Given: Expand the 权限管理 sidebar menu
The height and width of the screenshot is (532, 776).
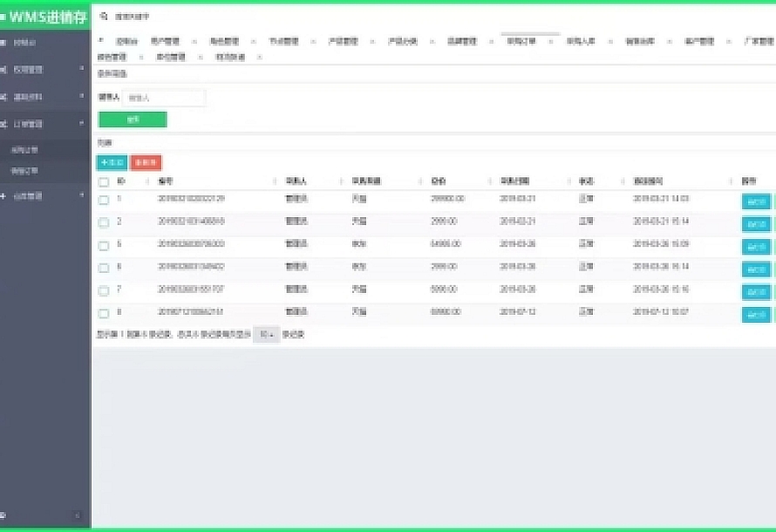Looking at the screenshot, I should click(x=44, y=70).
